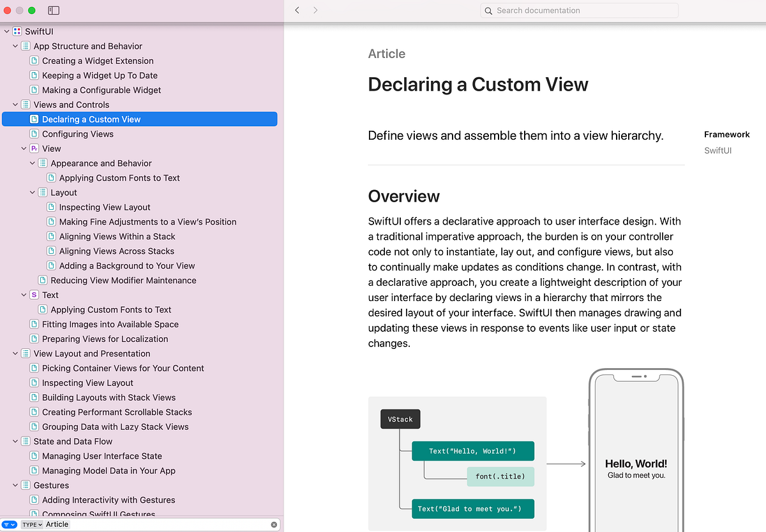
Task: Collapse the Views and Controls section
Action: pyautogui.click(x=15, y=104)
